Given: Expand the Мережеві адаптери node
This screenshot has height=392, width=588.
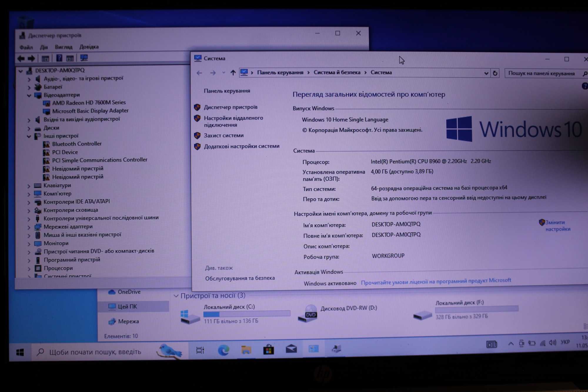Looking at the screenshot, I should (29, 227).
